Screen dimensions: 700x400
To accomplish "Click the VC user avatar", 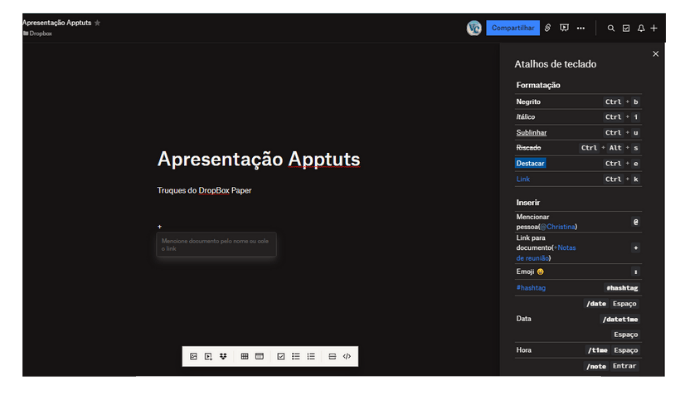I will point(474,28).
